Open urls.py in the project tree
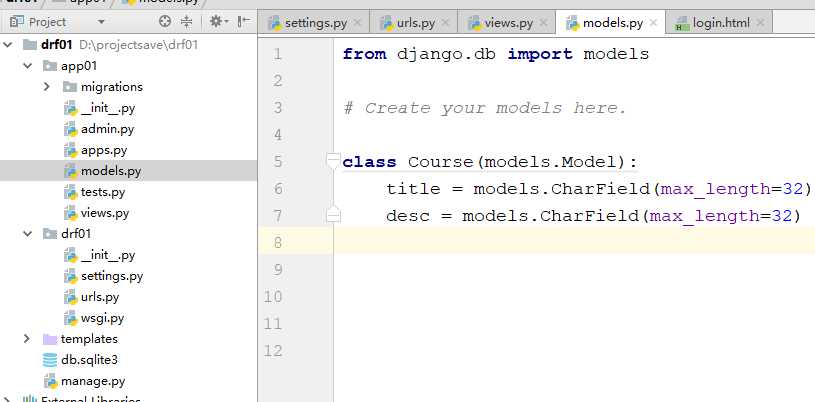 [100, 297]
